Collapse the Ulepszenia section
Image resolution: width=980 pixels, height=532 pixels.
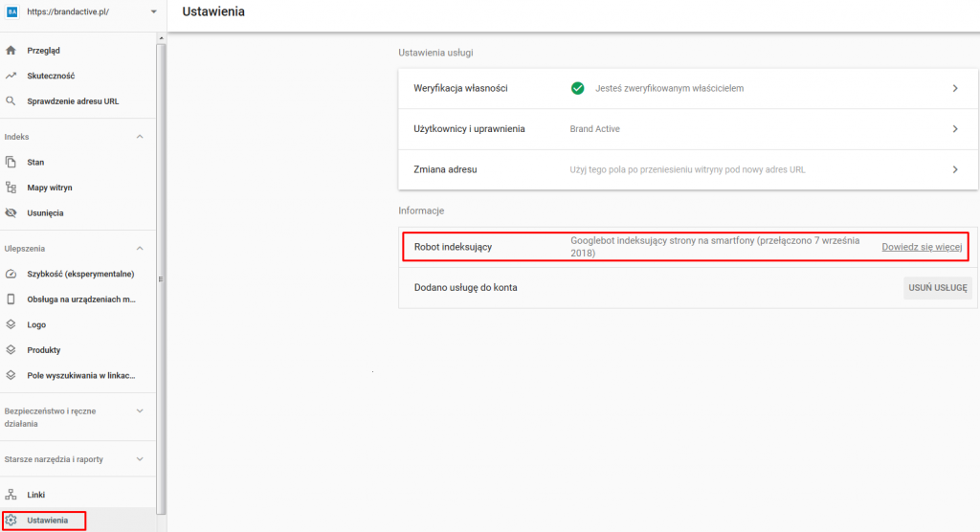click(140, 249)
